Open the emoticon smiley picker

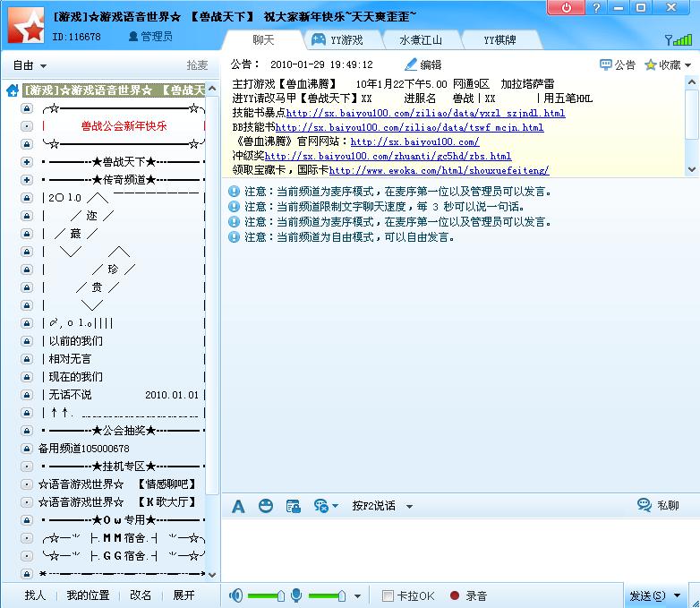pos(265,506)
